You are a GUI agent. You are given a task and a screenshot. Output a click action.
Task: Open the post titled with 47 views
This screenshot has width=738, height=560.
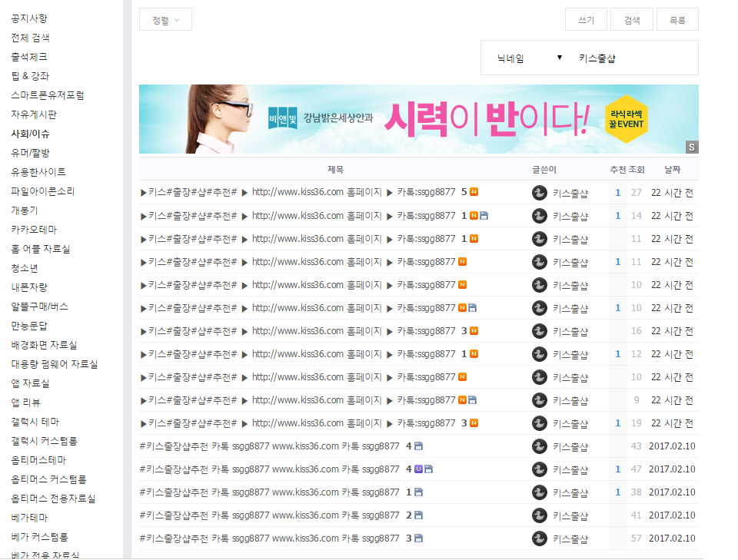click(x=269, y=469)
